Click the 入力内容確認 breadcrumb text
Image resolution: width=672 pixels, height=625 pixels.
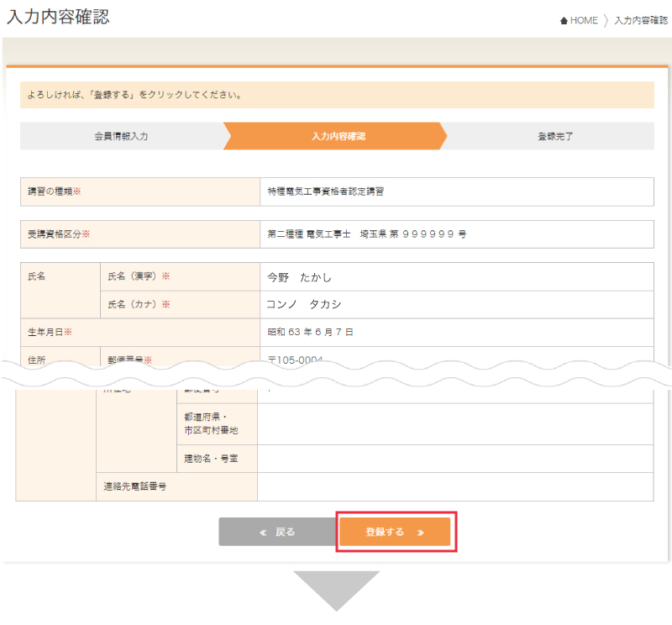[x=641, y=21]
